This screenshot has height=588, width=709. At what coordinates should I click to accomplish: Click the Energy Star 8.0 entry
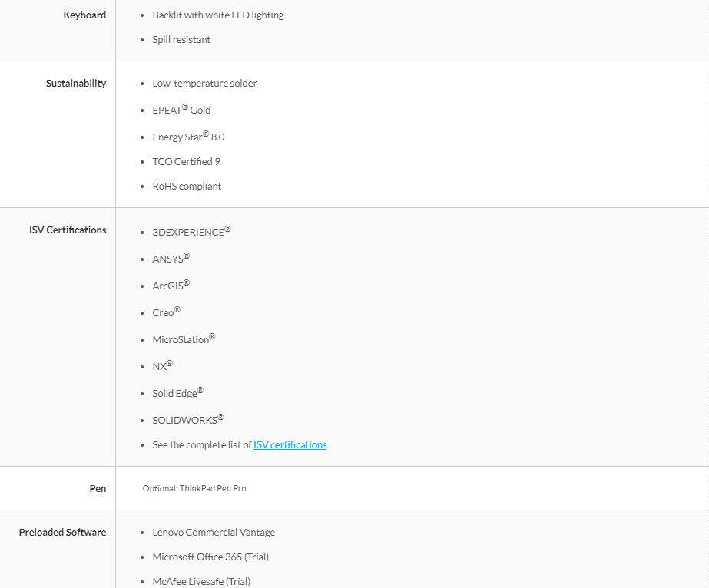188,136
